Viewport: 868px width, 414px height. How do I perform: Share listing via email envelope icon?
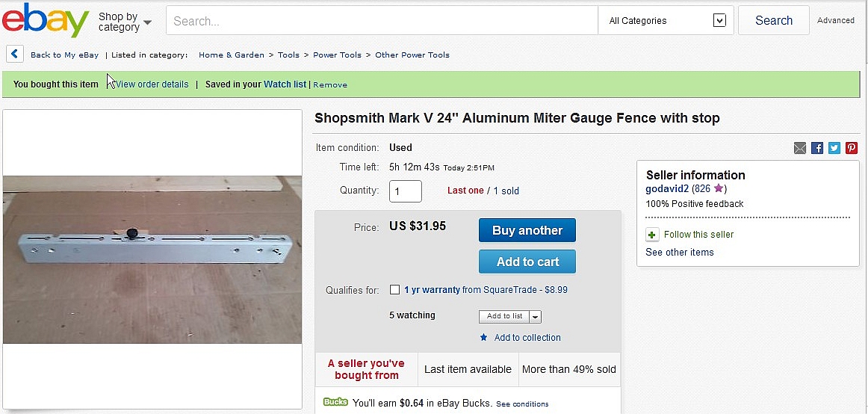point(800,148)
